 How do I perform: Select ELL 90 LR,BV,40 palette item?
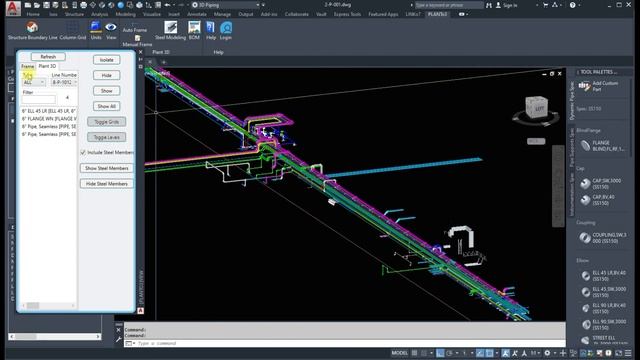point(603,308)
